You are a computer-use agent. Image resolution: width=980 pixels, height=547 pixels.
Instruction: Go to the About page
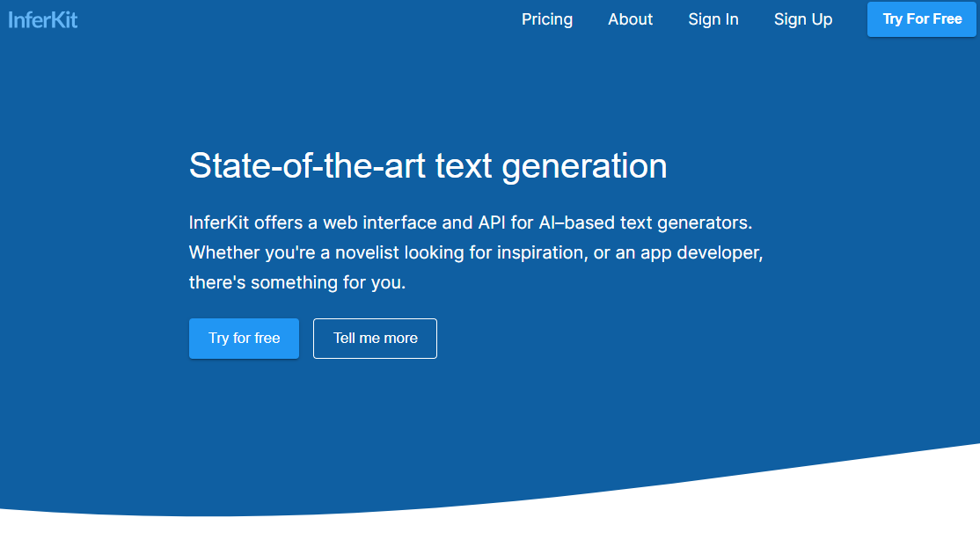pos(630,19)
